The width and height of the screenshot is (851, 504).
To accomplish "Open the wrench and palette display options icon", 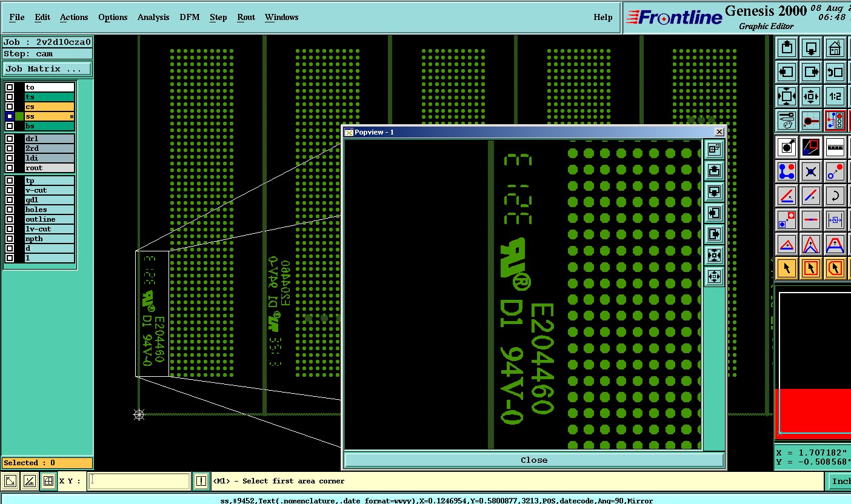I will [x=787, y=120].
